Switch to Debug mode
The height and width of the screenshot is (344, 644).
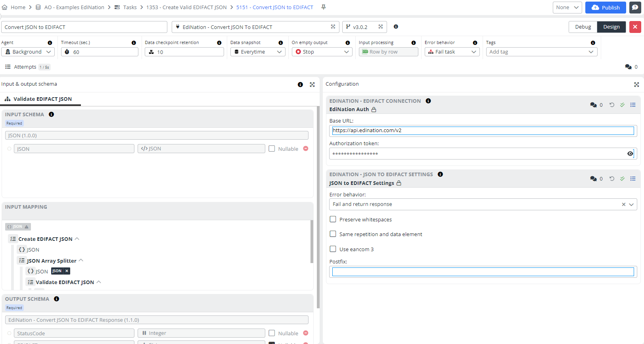pos(583,27)
